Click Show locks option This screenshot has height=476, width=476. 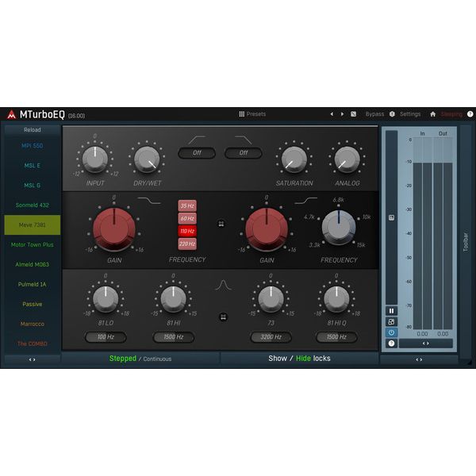click(x=278, y=359)
